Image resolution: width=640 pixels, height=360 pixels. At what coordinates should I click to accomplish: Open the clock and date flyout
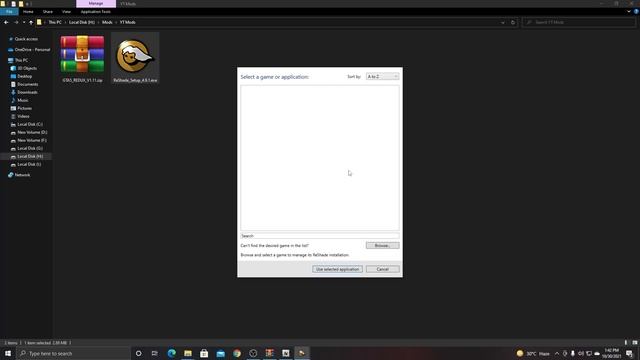611,353
